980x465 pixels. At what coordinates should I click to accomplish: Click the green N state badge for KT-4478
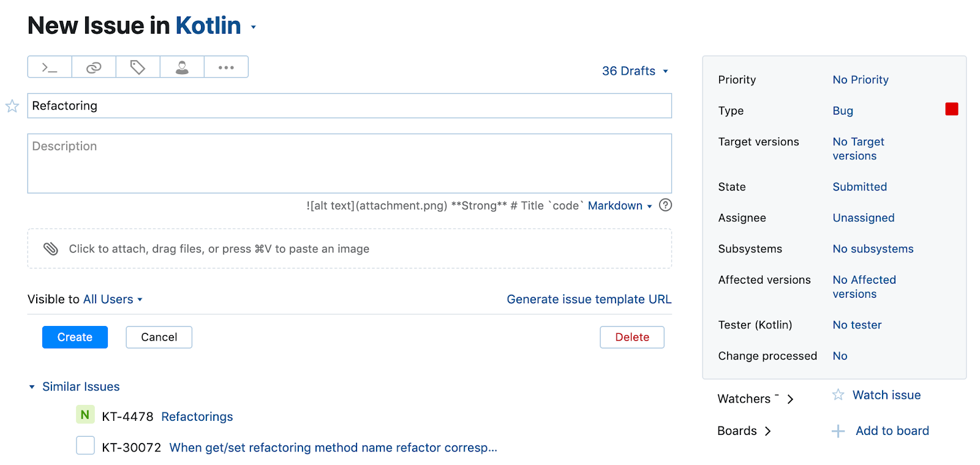point(85,415)
